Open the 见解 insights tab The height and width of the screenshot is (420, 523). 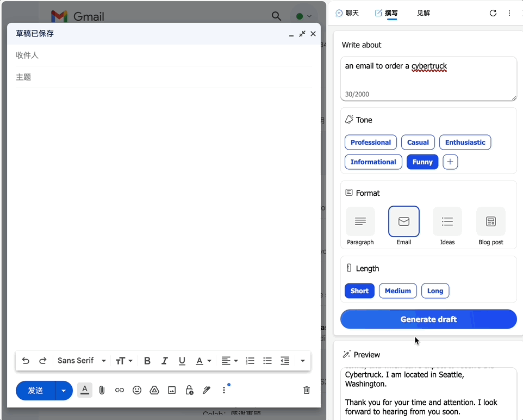[423, 13]
